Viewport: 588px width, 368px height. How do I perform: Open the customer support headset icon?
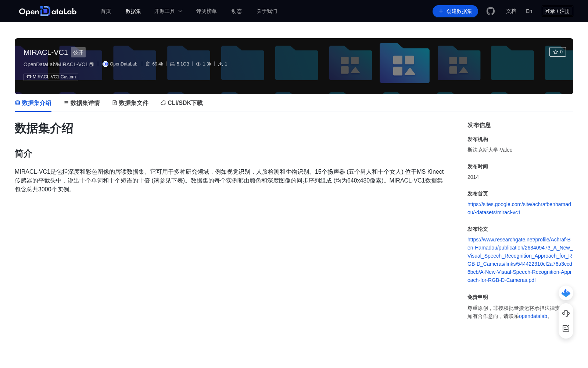(x=566, y=314)
